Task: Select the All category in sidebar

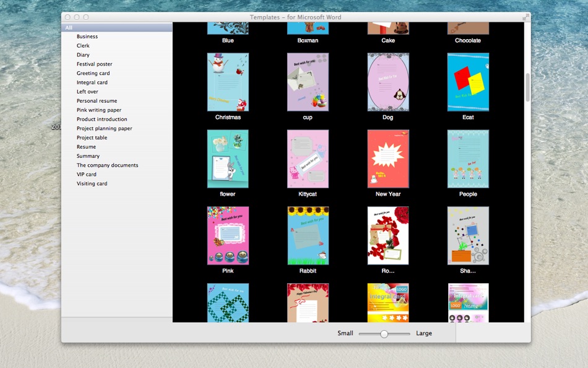Action: (x=116, y=27)
